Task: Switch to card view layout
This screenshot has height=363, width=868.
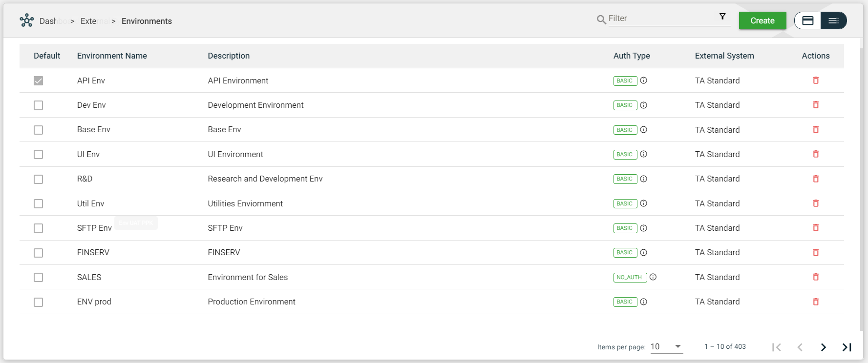Action: pos(808,20)
